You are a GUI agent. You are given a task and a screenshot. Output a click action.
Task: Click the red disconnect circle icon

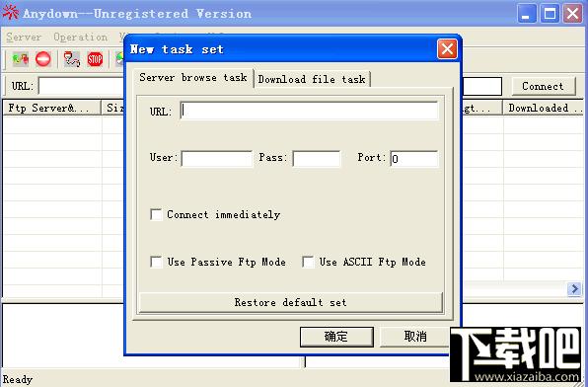[x=43, y=59]
